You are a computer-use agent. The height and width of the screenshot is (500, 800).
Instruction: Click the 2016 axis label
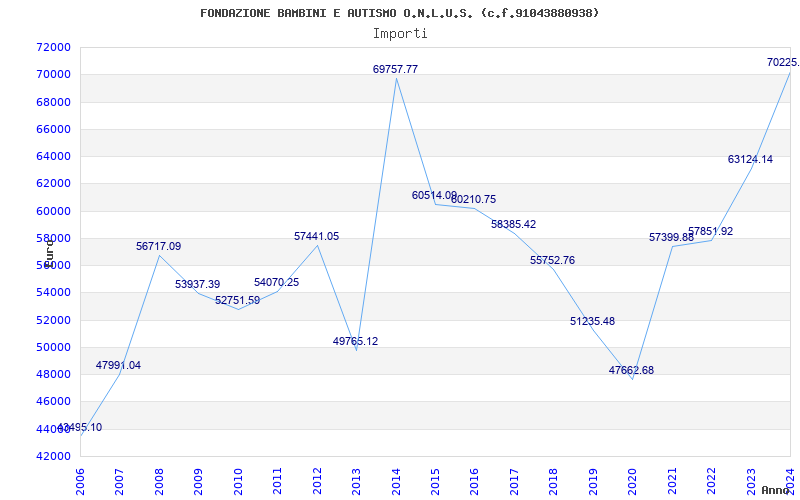point(474,481)
